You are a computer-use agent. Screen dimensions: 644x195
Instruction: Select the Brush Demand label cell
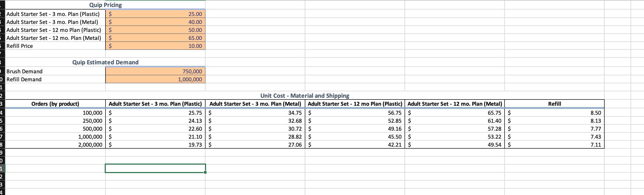point(55,72)
